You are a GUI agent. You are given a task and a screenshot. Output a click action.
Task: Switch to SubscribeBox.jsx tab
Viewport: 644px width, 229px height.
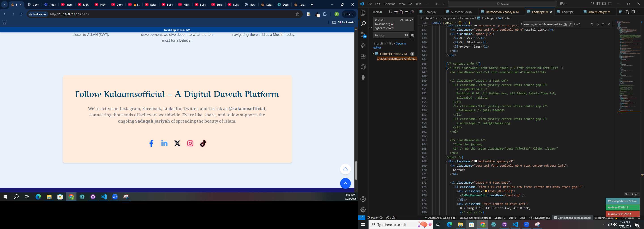point(462,12)
